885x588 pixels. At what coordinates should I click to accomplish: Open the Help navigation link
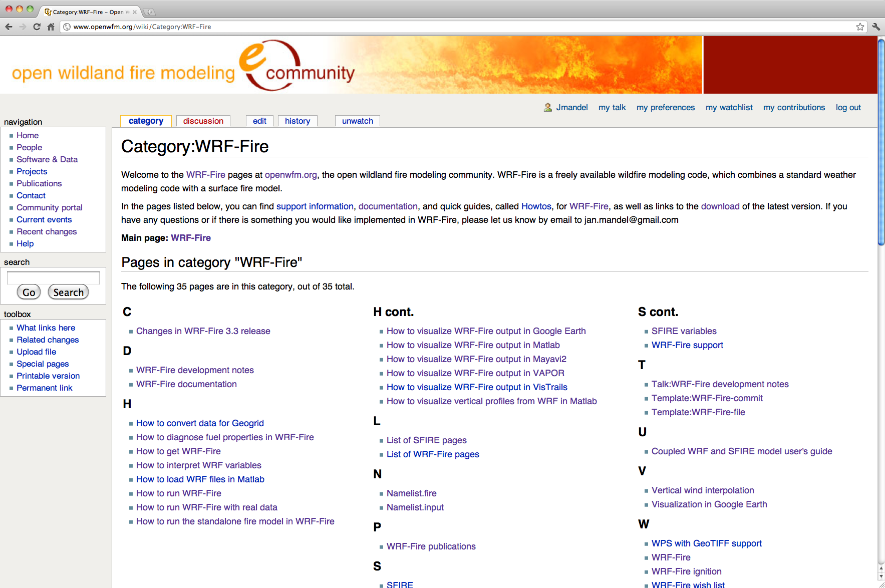coord(25,243)
